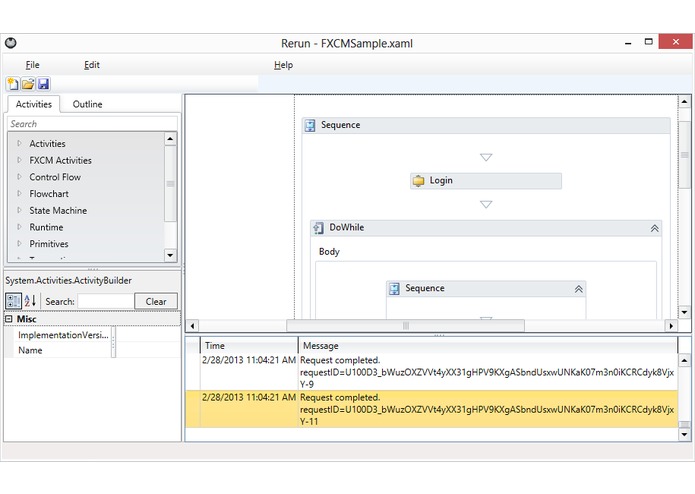Click the Open file folder icon

(x=28, y=84)
